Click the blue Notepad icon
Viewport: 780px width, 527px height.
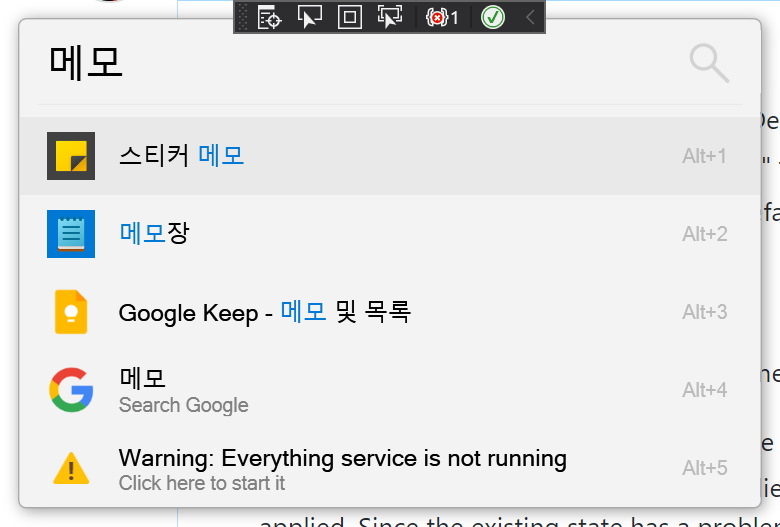(71, 234)
